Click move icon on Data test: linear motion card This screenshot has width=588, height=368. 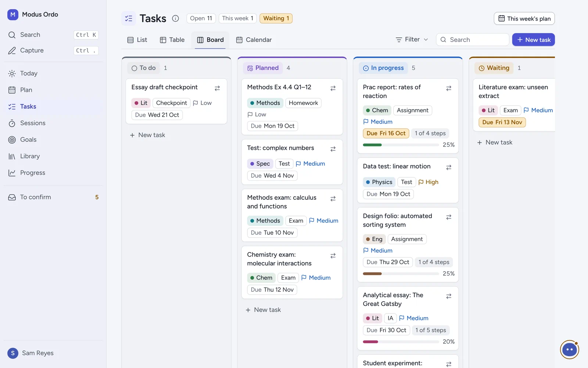[x=449, y=167]
